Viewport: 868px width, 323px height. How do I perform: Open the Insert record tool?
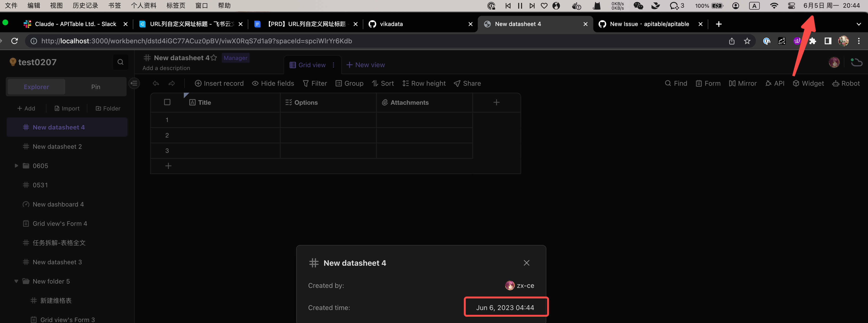(219, 83)
